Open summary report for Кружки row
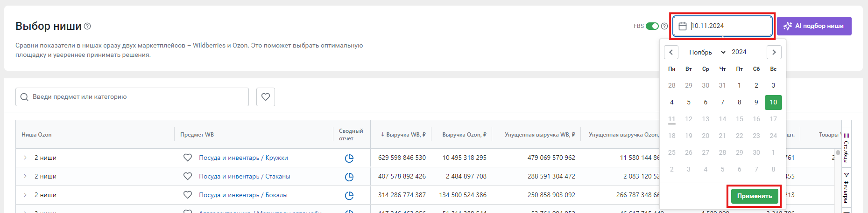Screen dimensions: 868x213 [x=349, y=158]
